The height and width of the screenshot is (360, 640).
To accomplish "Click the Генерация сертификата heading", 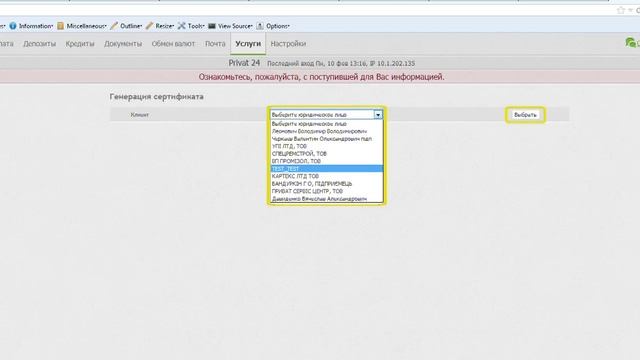I will [156, 97].
